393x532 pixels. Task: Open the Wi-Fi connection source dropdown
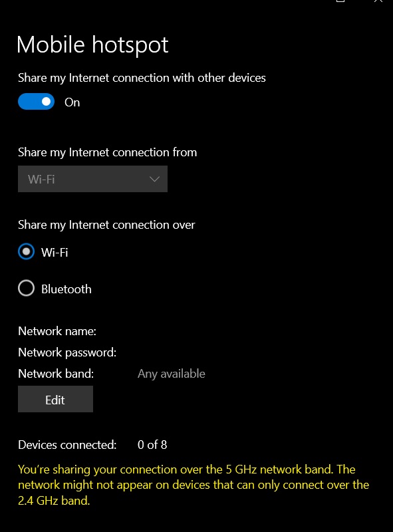92,179
